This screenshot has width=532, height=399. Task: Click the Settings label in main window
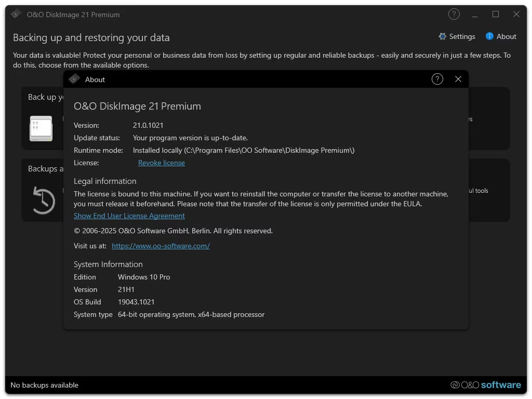pos(462,37)
